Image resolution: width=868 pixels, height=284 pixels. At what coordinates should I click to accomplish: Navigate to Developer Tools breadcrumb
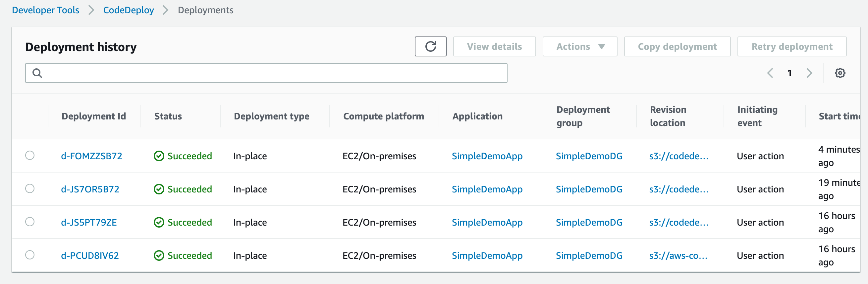(x=45, y=10)
